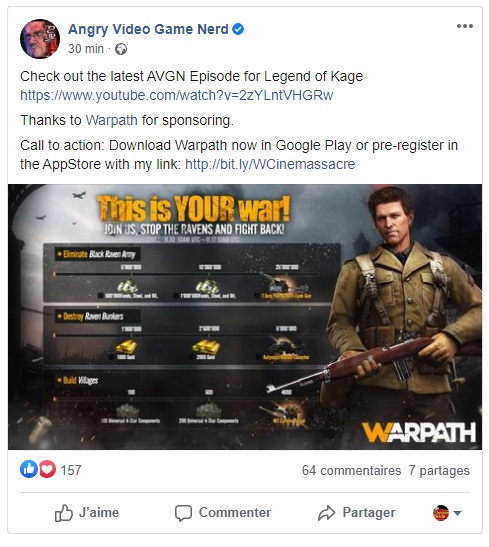Click the 30 min post timestamp
This screenshot has width=489, height=547.
point(86,49)
